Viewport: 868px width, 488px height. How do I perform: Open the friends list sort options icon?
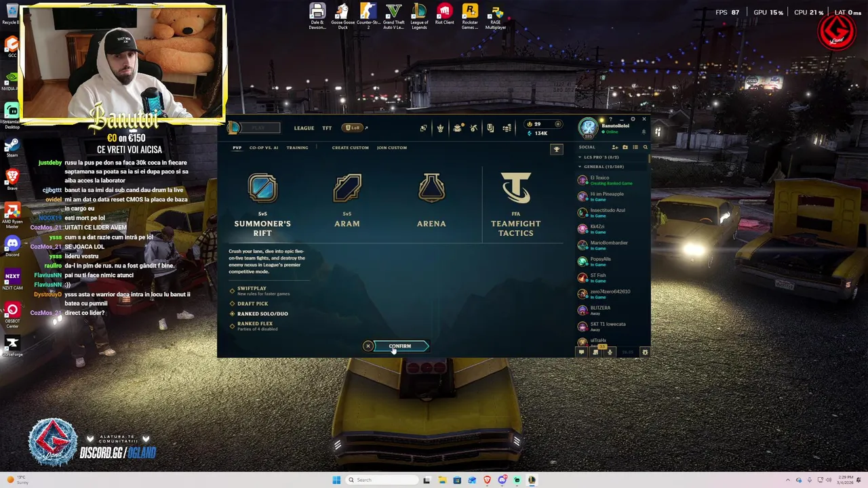635,147
